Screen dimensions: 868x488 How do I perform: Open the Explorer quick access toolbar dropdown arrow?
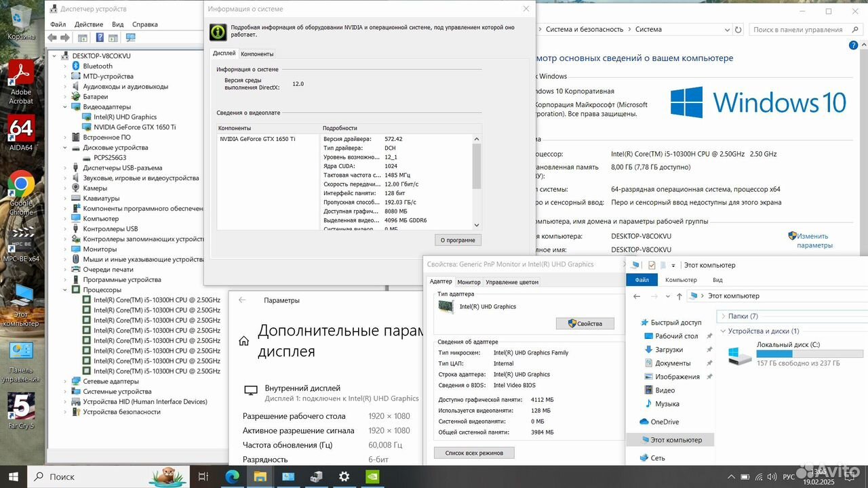coord(673,265)
